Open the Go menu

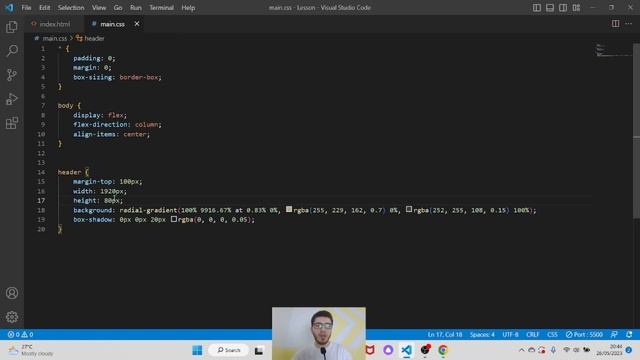(118, 8)
